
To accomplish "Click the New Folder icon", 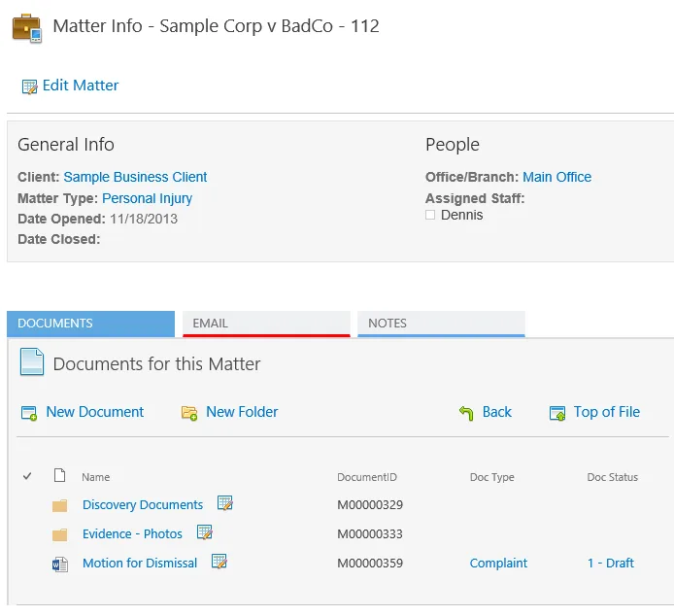I will (189, 413).
